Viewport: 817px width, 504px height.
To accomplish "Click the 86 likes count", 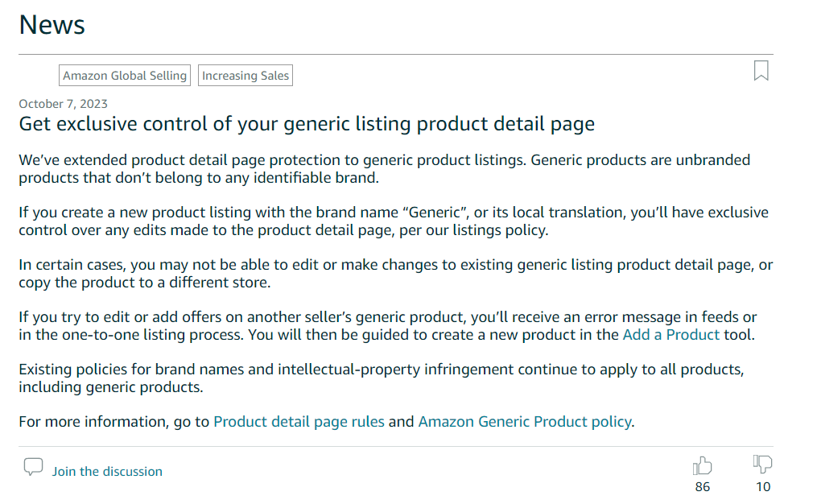I will [x=702, y=486].
